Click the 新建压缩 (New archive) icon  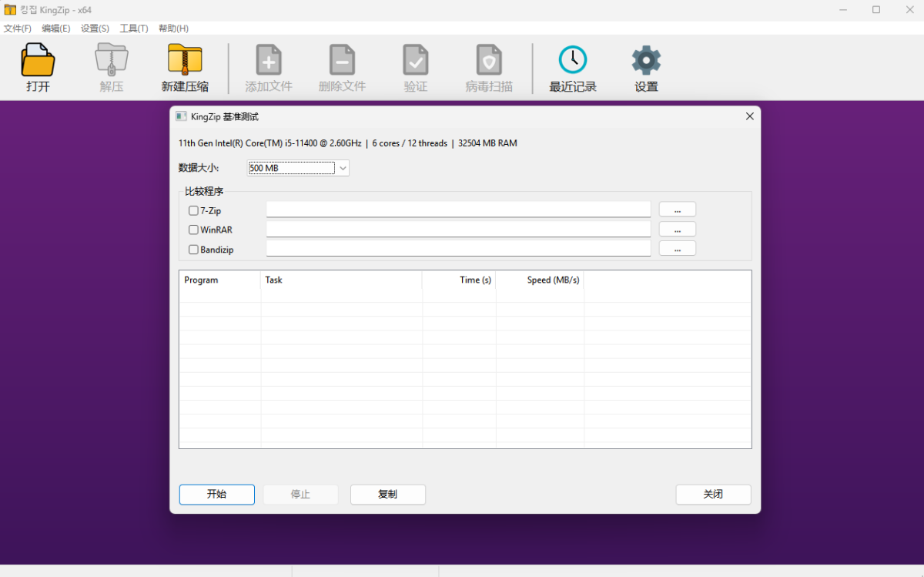pos(185,60)
